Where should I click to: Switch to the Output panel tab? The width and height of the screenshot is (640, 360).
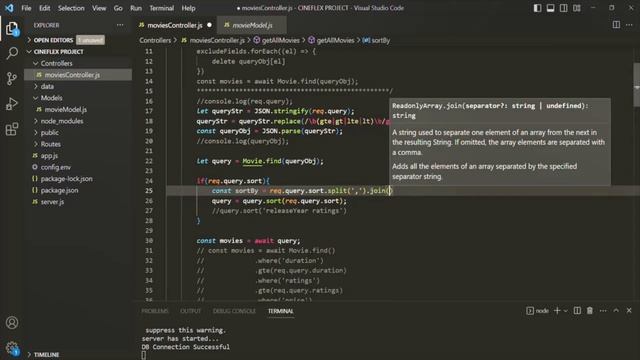pos(191,311)
